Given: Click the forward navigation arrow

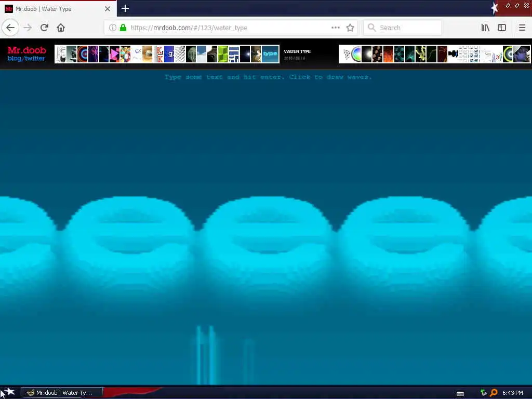Looking at the screenshot, I should click(x=28, y=28).
